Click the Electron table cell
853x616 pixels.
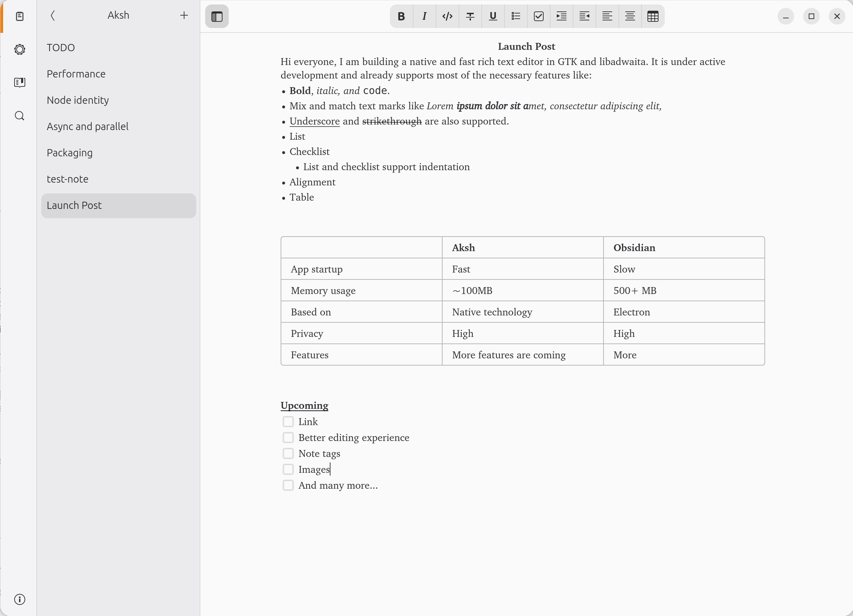pyautogui.click(x=684, y=312)
